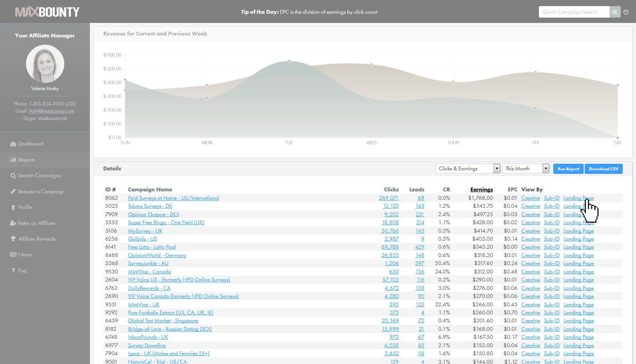This screenshot has width=636, height=364.
Task: Go to Search Campaigns
Action: tap(39, 176)
